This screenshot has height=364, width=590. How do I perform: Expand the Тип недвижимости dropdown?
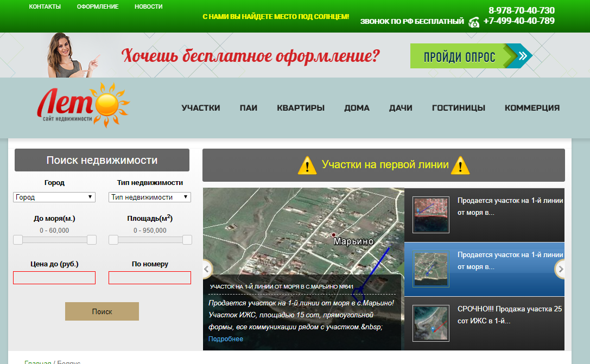click(150, 197)
